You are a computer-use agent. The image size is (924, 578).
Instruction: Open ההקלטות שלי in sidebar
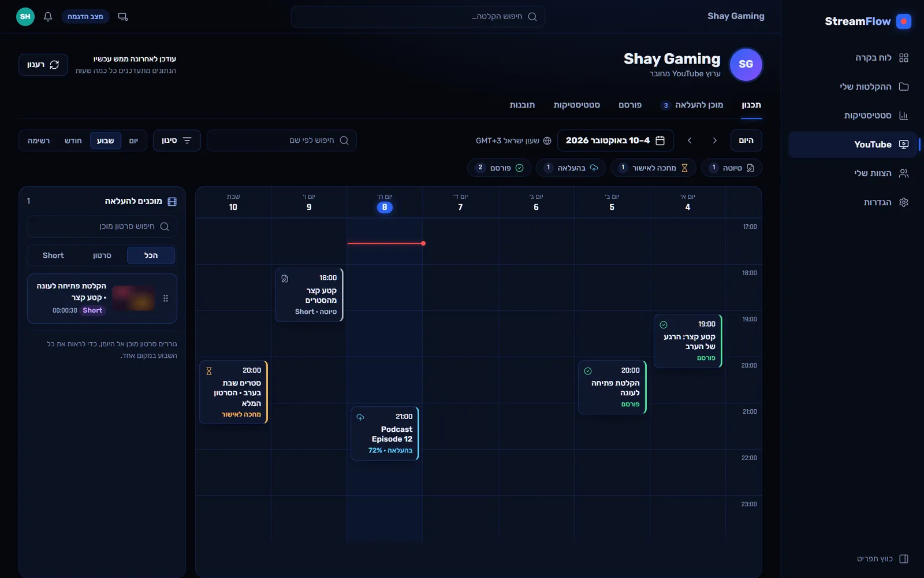(853, 87)
